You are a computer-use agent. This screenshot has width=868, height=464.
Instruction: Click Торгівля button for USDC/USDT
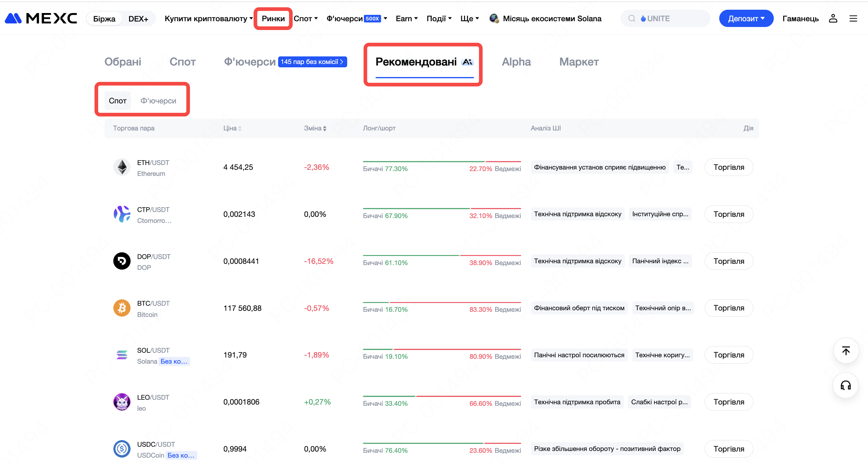point(729,449)
